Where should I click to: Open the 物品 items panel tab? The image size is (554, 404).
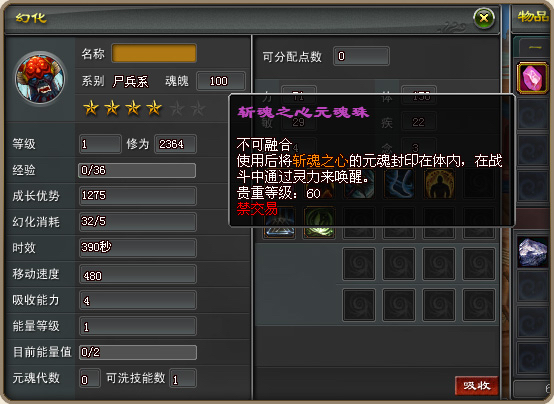[533, 17]
